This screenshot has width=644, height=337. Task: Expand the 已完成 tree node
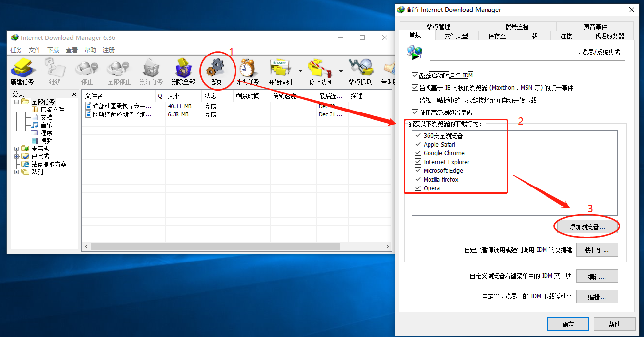[17, 156]
